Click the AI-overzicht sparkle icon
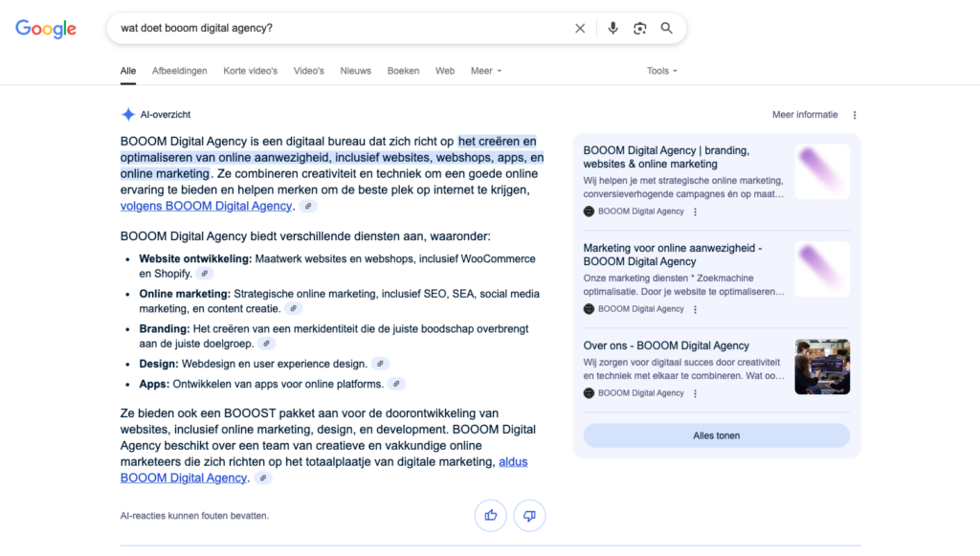Viewport: 980px width, 556px height. [x=128, y=114]
